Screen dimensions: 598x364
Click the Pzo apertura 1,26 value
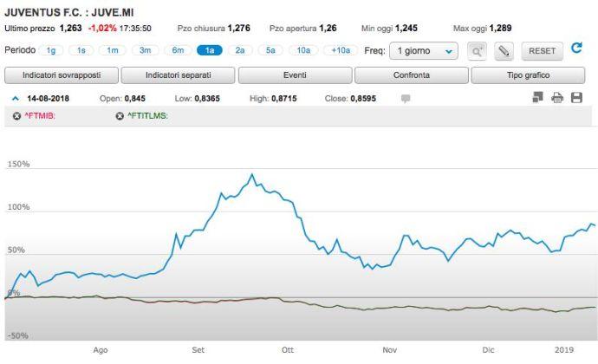pyautogui.click(x=328, y=29)
